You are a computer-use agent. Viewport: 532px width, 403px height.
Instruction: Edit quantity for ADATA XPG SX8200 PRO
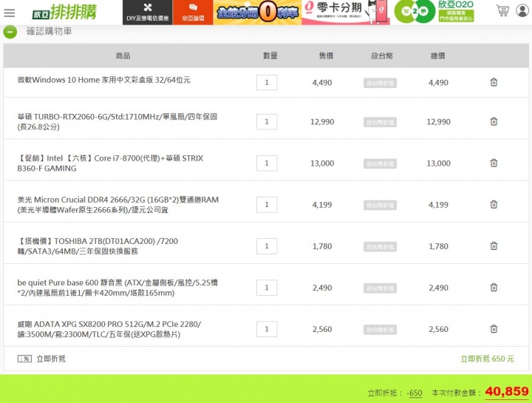tap(267, 329)
